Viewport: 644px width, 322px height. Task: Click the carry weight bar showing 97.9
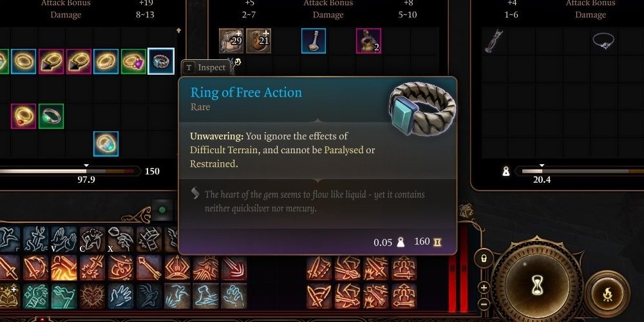[x=68, y=171]
